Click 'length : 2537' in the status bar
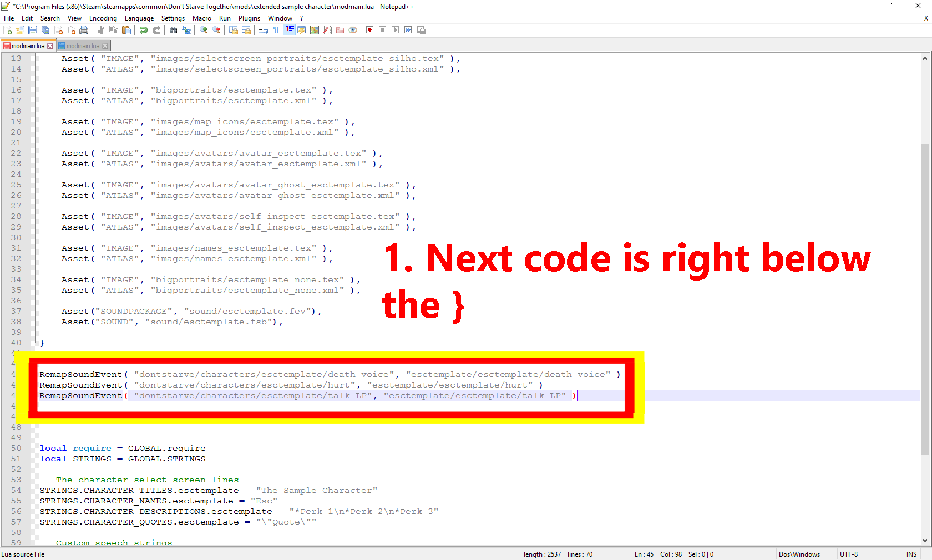The height and width of the screenshot is (560, 932). [x=543, y=554]
